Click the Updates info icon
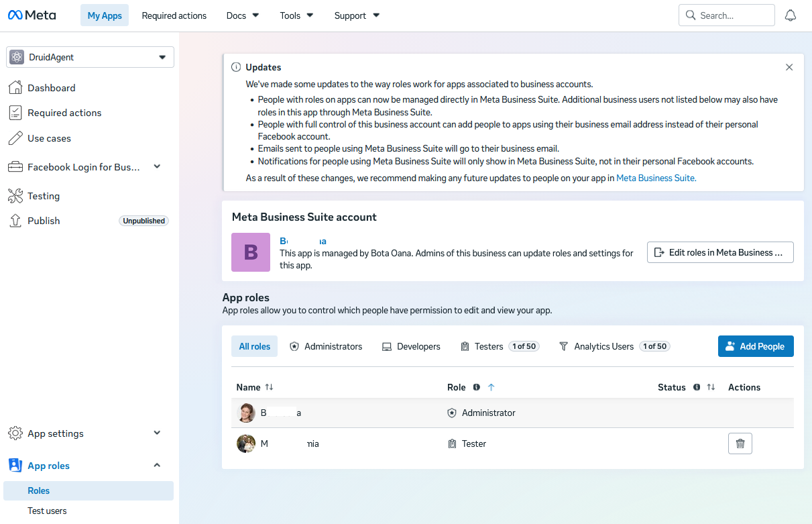This screenshot has width=812, height=524. pos(236,67)
